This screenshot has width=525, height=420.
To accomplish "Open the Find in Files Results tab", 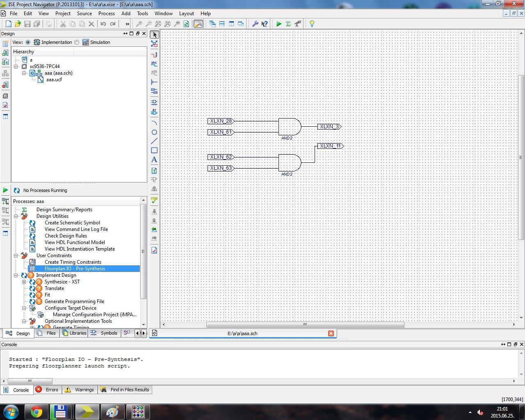I will [x=125, y=390].
